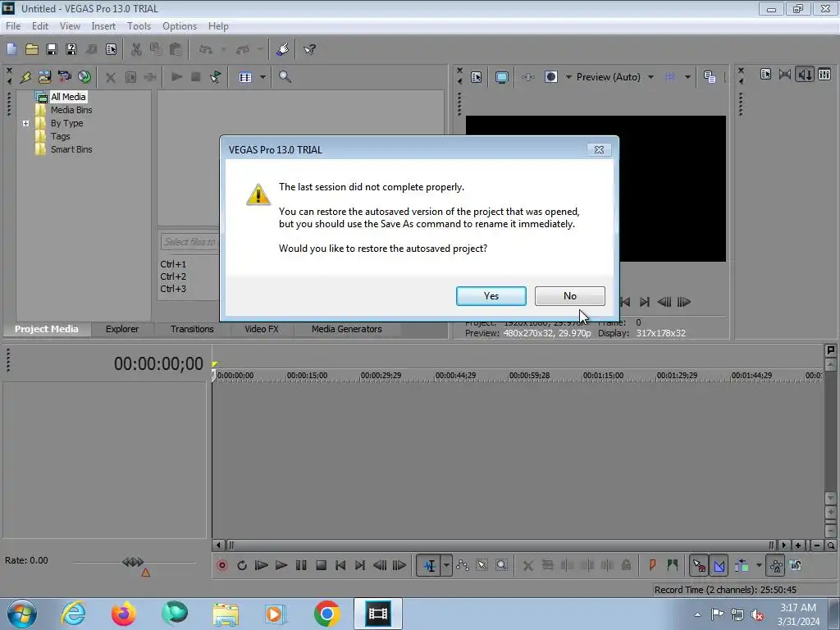
Task: Click the What's This Help arrow icon
Action: coord(309,49)
